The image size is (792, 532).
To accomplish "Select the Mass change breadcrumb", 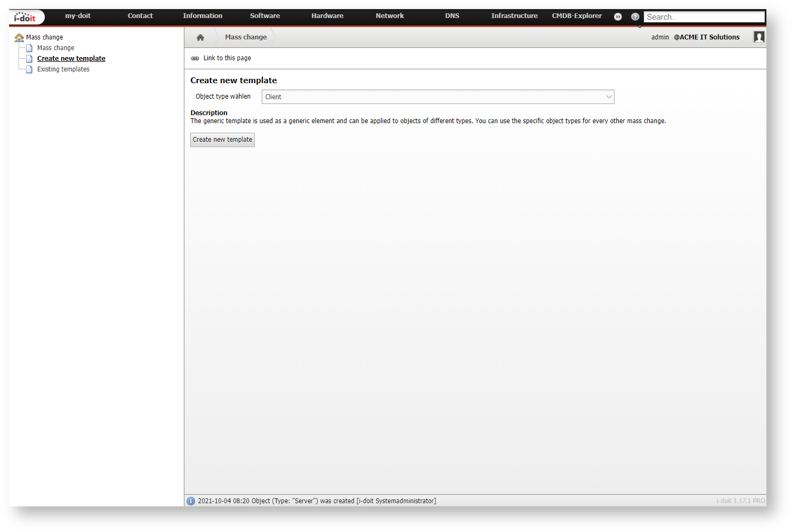I will click(246, 37).
